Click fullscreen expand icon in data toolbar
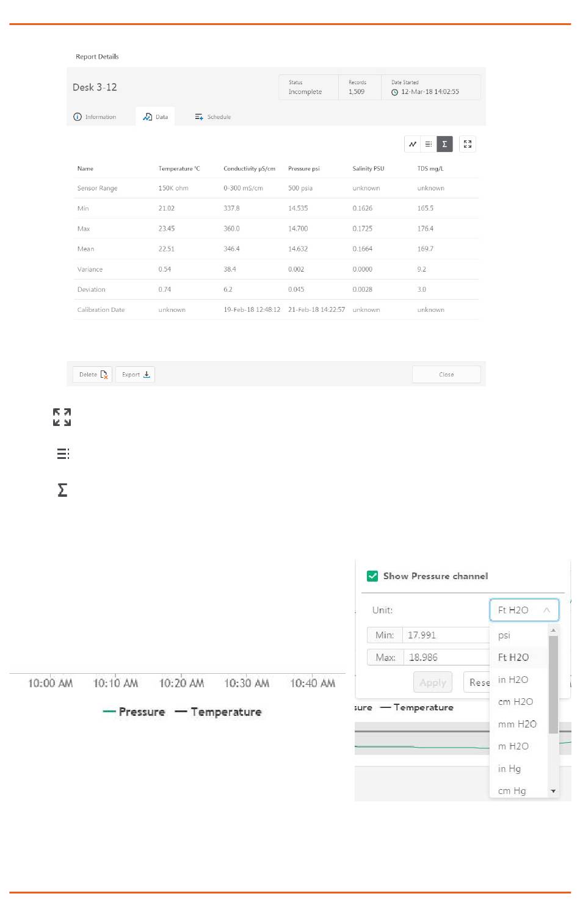 click(x=468, y=144)
